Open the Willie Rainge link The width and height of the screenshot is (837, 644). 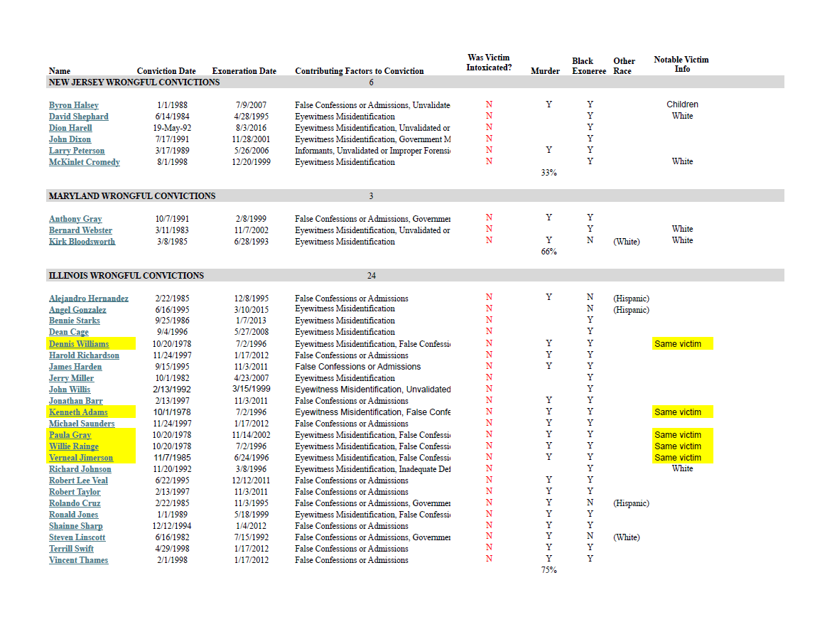(74, 446)
